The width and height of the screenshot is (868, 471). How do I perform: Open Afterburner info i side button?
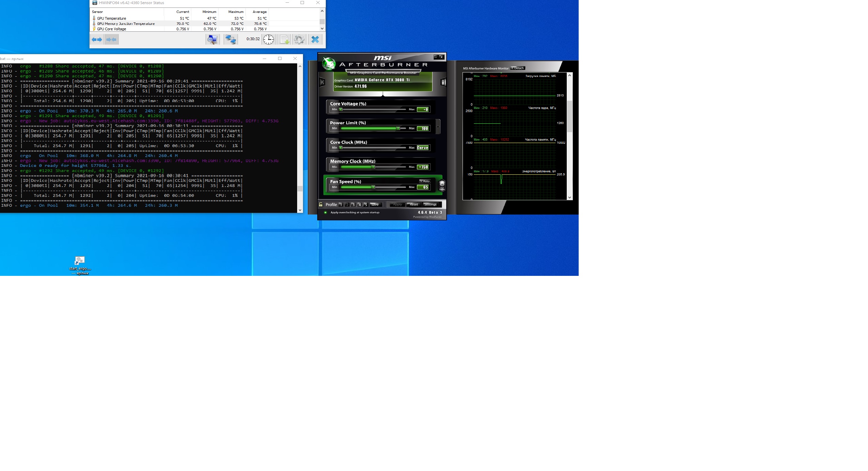tap(443, 82)
